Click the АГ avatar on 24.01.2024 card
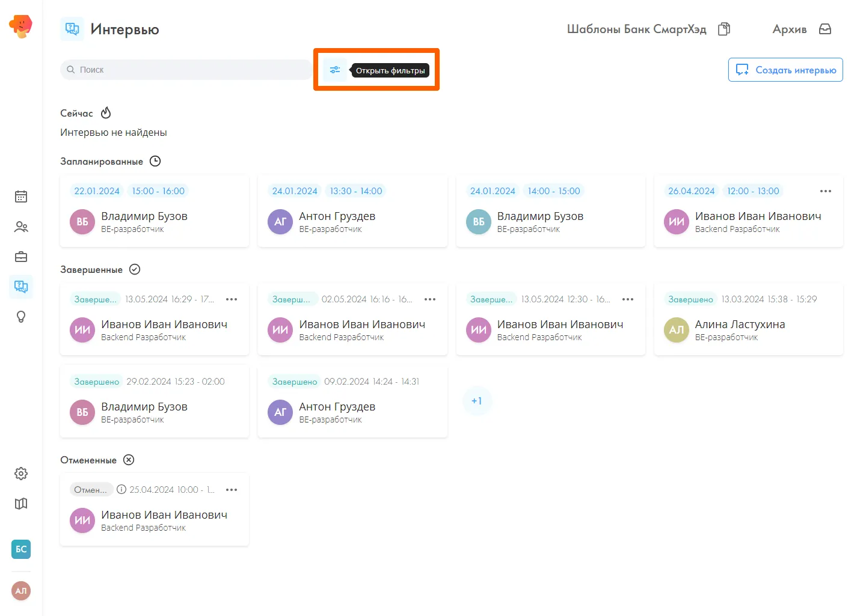866x616 pixels. [280, 222]
